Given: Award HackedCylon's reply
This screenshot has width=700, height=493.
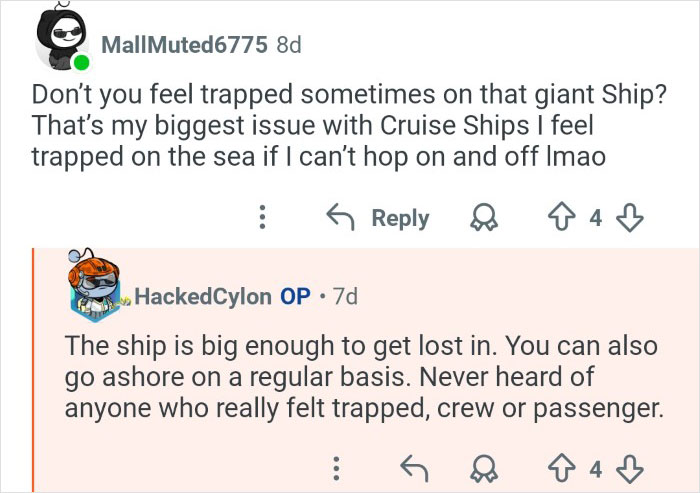Looking at the screenshot, I should (488, 465).
